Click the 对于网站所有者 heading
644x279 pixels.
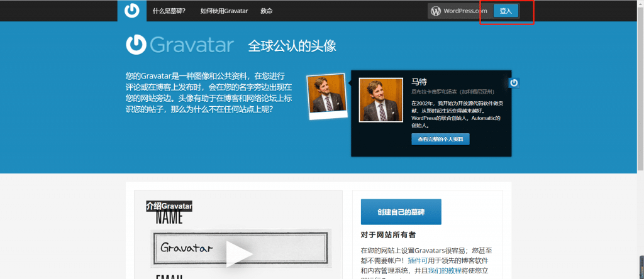tap(388, 235)
